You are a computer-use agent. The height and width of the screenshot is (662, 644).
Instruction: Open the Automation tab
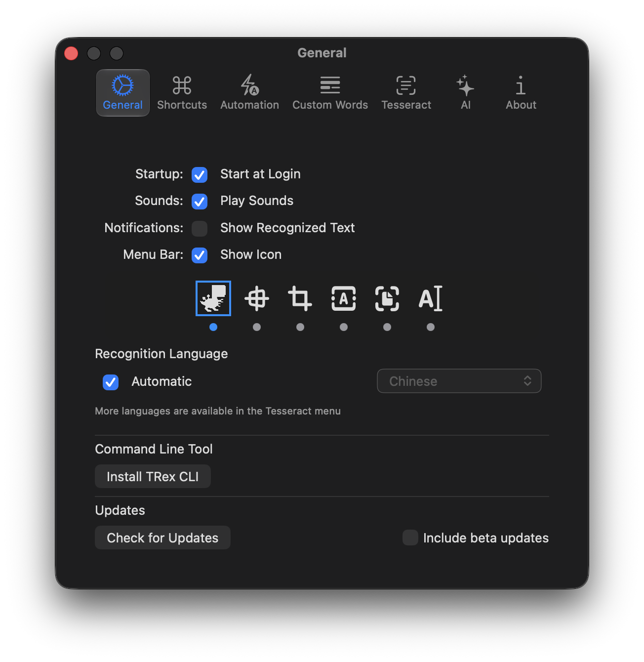pyautogui.click(x=249, y=93)
